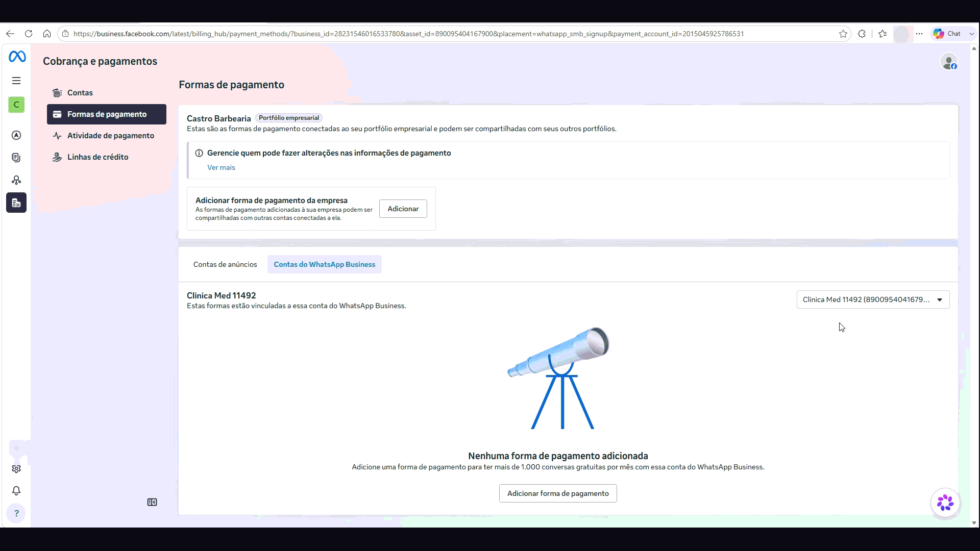Open the browser three-dots menu
Image resolution: width=980 pixels, height=551 pixels.
click(x=919, y=34)
